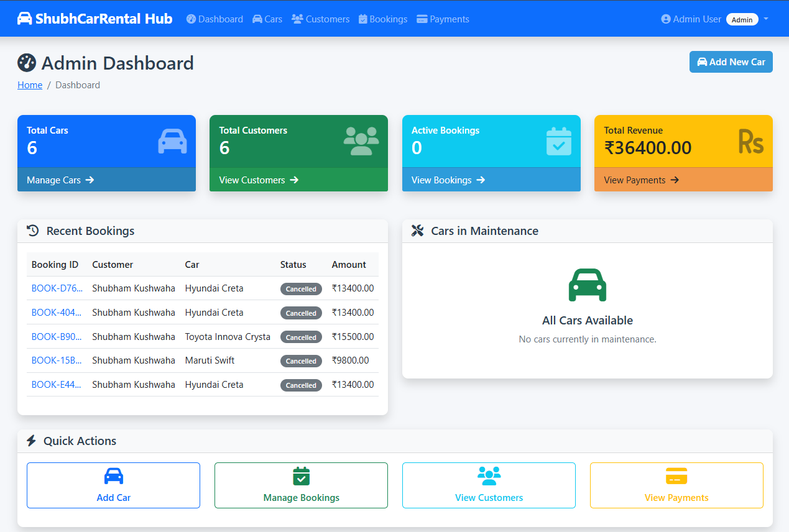Select the ₹9800.00 amount
789x532 pixels.
pos(351,360)
